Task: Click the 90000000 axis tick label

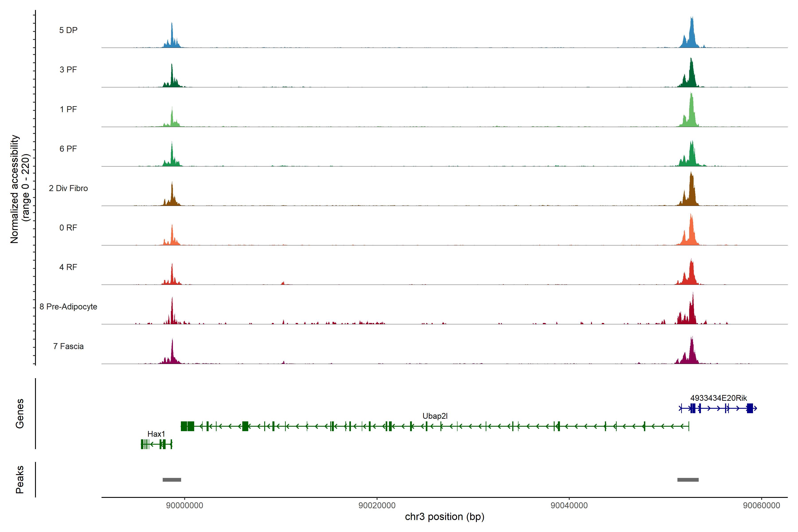Action: pos(185,506)
